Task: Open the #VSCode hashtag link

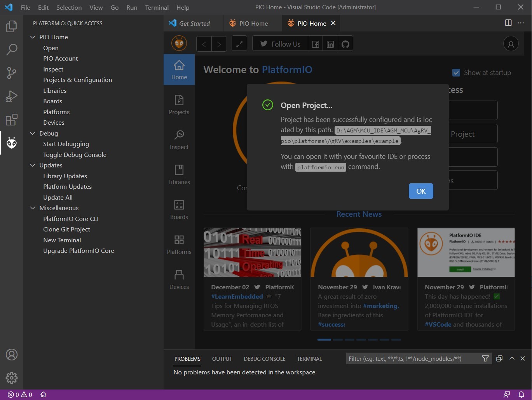Action: pos(438,324)
